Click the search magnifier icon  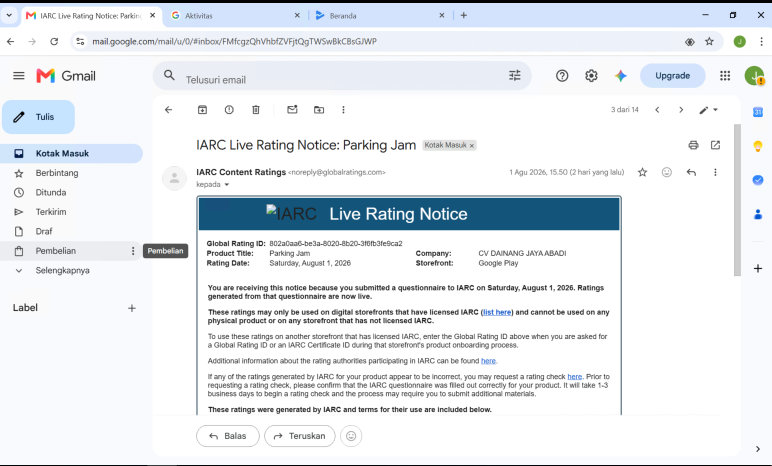click(x=169, y=75)
